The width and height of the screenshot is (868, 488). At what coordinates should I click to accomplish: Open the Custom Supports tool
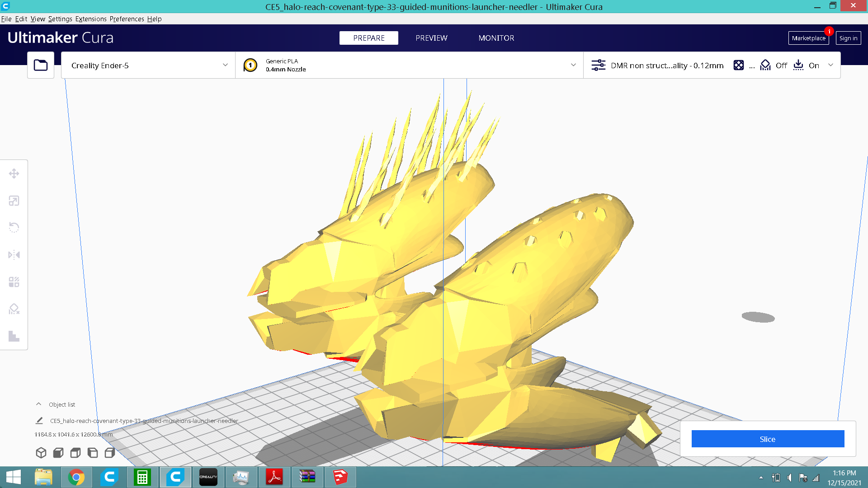coord(14,336)
